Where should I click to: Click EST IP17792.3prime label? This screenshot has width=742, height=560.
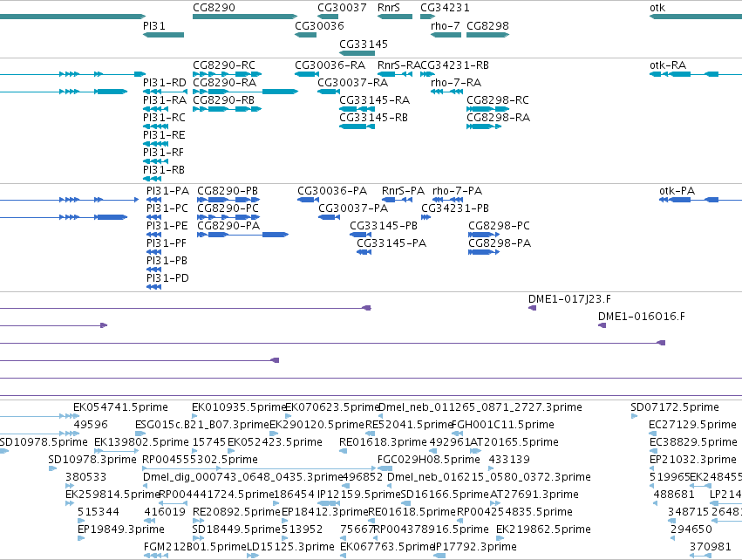click(x=475, y=547)
